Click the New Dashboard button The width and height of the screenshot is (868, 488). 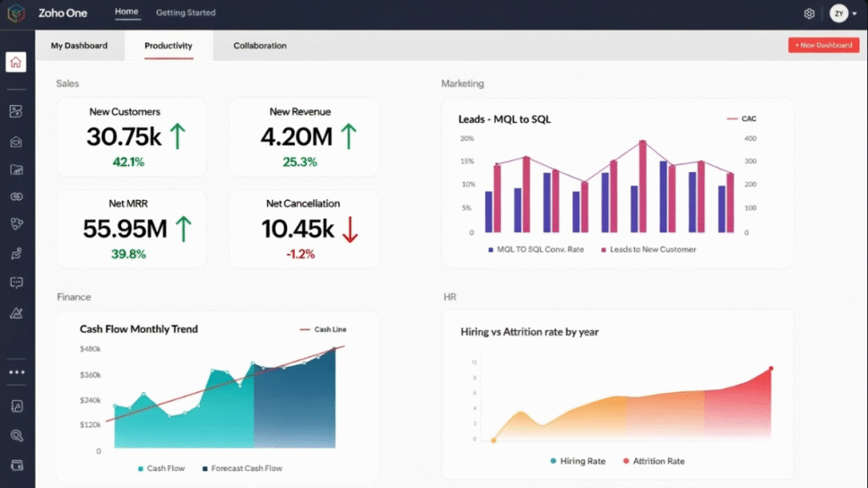tap(823, 45)
